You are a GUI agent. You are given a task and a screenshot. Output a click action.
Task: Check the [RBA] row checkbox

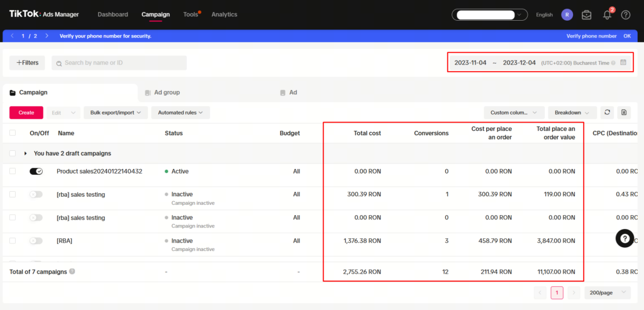13,241
